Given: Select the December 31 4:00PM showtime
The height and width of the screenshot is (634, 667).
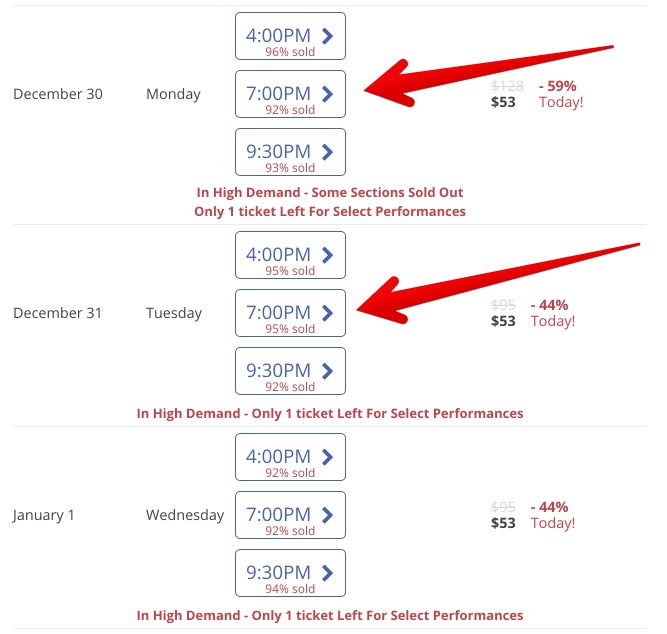Looking at the screenshot, I should tap(290, 255).
